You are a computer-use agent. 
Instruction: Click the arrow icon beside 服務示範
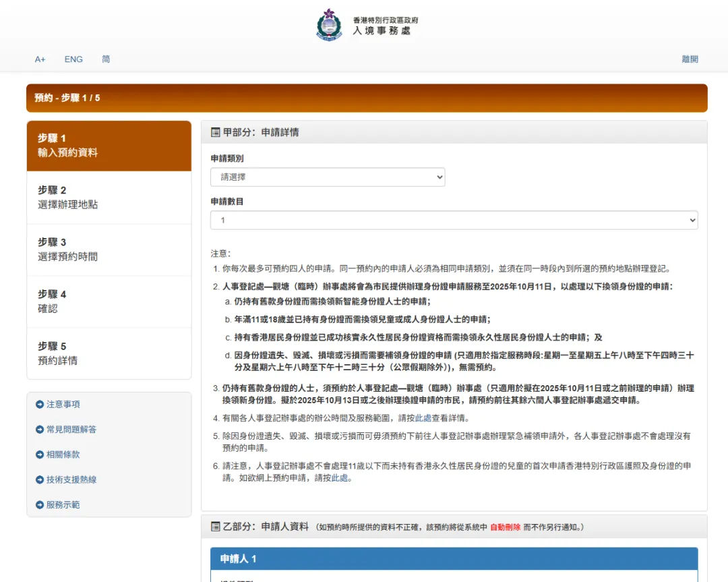40,505
